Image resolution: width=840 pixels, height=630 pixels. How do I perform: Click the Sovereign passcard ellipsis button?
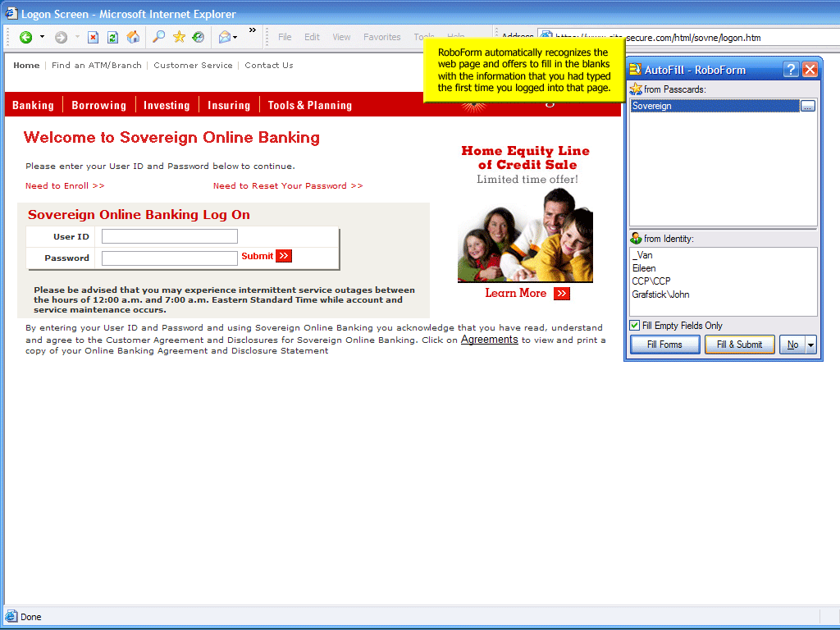click(x=807, y=106)
